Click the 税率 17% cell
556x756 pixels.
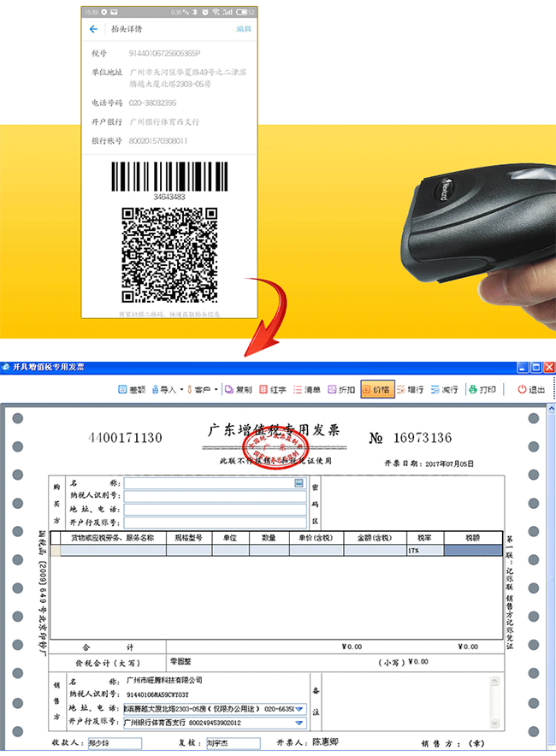point(425,552)
